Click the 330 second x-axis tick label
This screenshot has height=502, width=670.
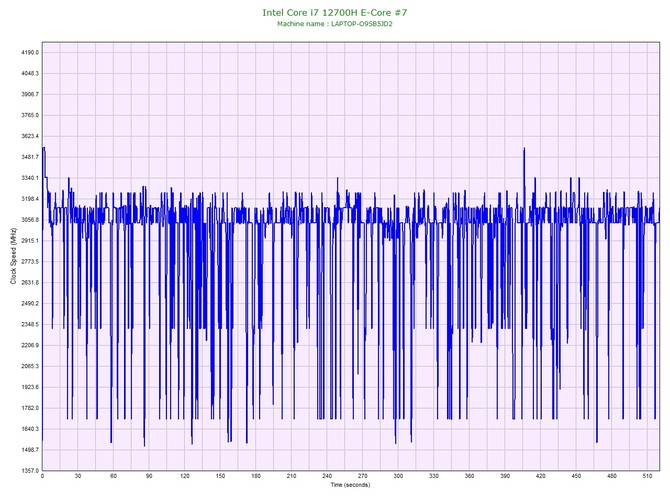[x=434, y=476]
